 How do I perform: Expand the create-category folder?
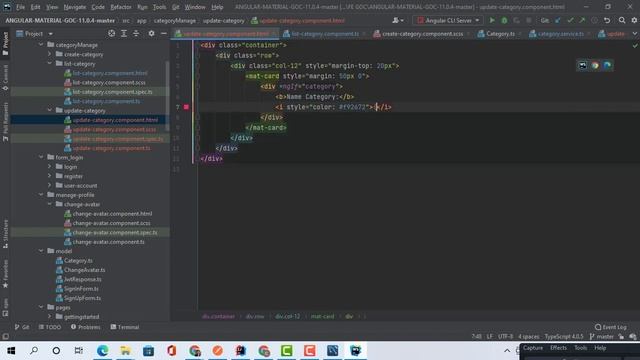coord(49,54)
